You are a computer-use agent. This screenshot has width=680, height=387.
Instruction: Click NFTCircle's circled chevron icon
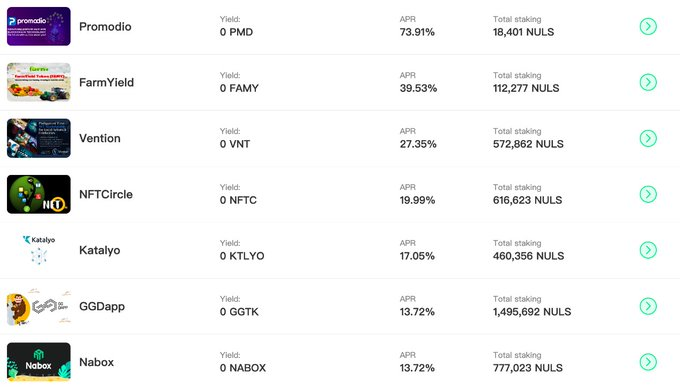(x=648, y=194)
